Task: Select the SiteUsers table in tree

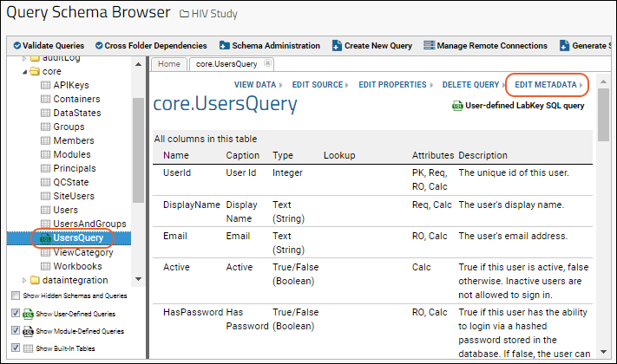Action: coord(74,196)
